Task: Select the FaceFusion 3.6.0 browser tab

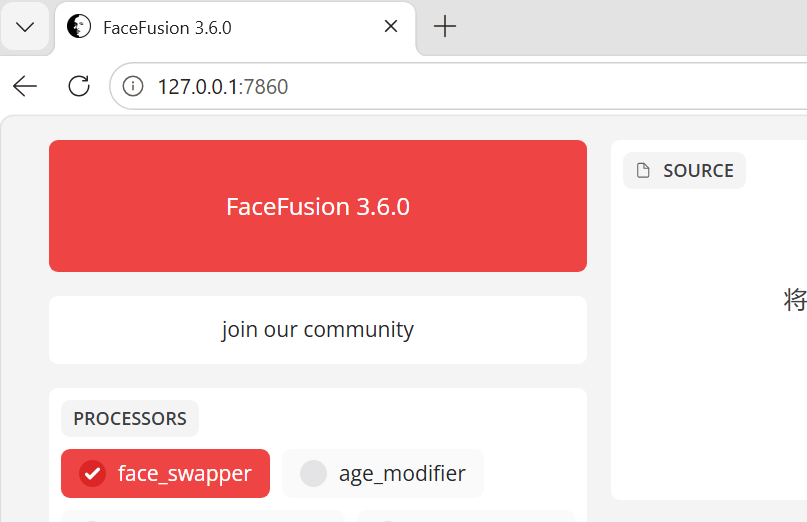Action: pyautogui.click(x=235, y=27)
